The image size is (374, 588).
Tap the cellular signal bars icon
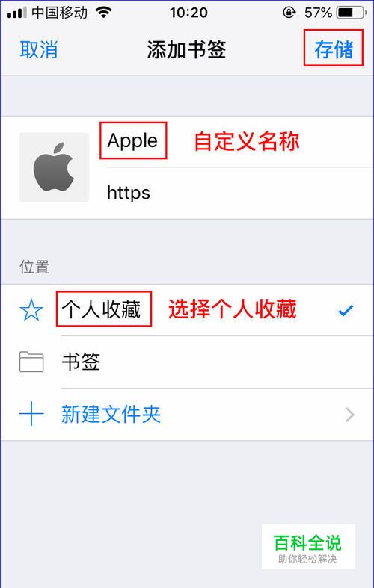(x=17, y=13)
